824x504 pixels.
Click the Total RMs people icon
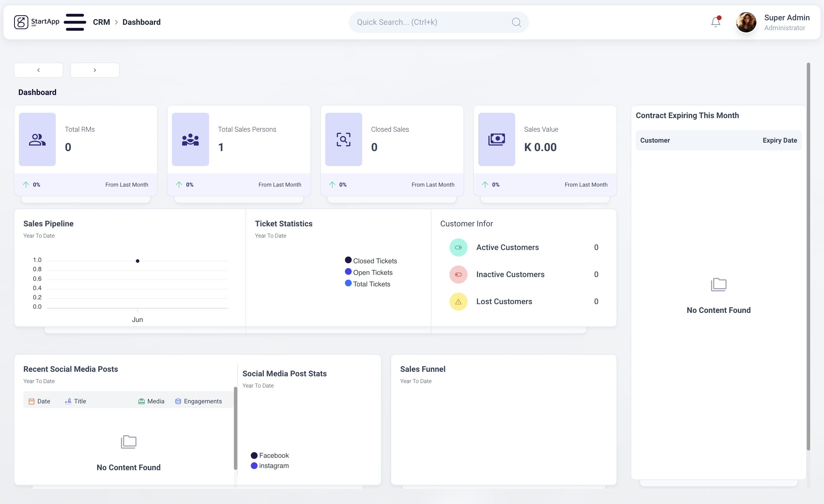tap(37, 140)
